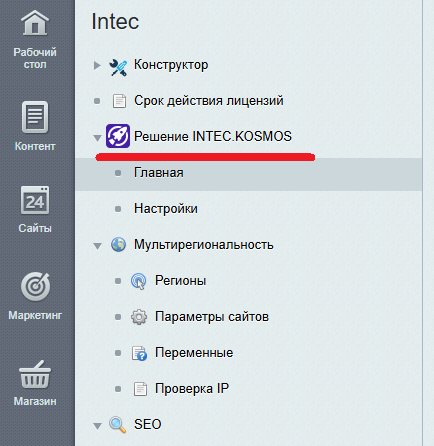Select the Маркетинг label in the sidebar
The width and height of the screenshot is (434, 446).
(35, 315)
